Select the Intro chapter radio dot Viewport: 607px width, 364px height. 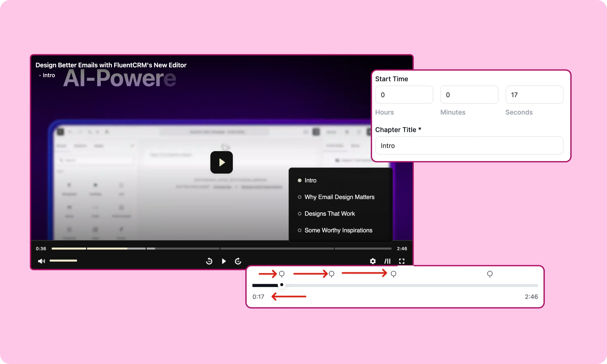300,180
